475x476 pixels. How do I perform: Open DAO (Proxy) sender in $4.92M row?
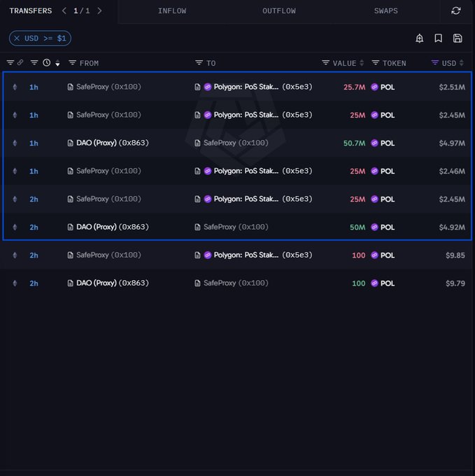pos(113,227)
